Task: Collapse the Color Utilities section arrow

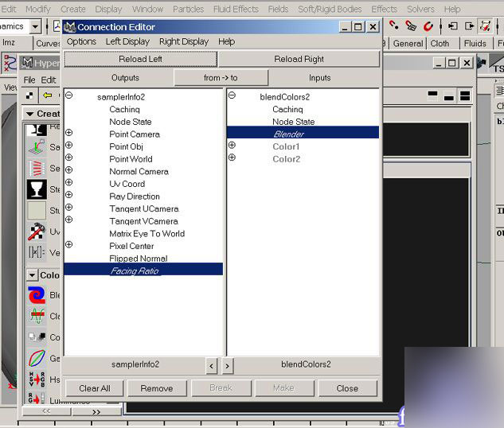Action: (x=32, y=275)
